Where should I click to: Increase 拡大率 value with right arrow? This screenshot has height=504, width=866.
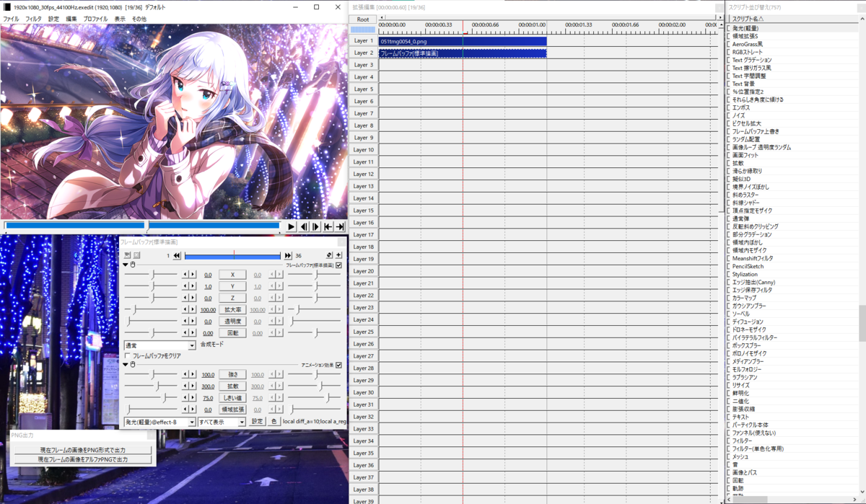pos(192,309)
